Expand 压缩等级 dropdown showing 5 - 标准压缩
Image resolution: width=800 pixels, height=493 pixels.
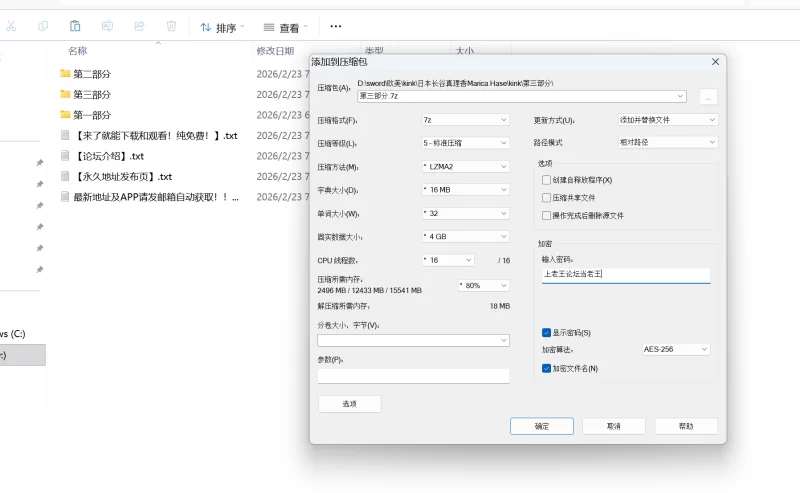[x=465, y=143]
